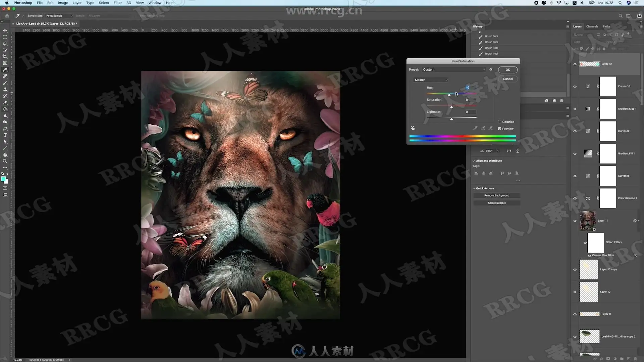Open the Preset Custom dropdown

tap(454, 70)
